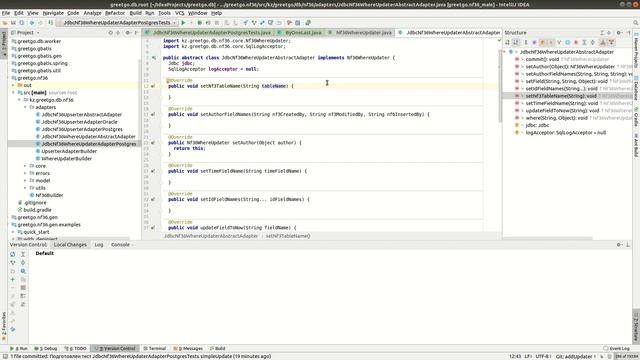Click the VCS Update Project icon
The image size is (640, 360).
245,23
